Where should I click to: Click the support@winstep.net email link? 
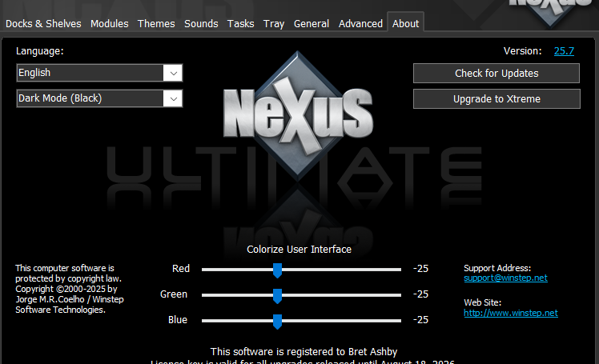pos(505,278)
